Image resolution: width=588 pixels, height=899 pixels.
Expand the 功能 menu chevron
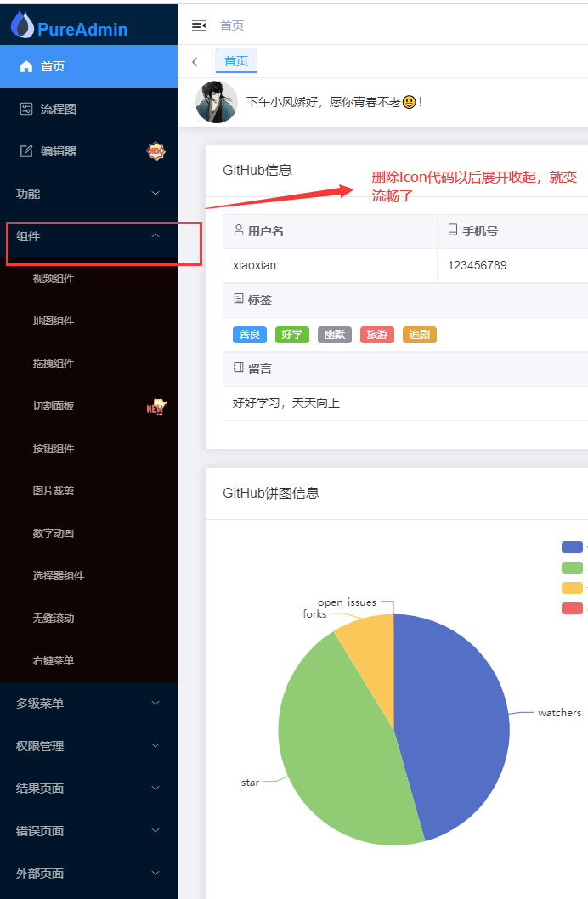(x=155, y=194)
